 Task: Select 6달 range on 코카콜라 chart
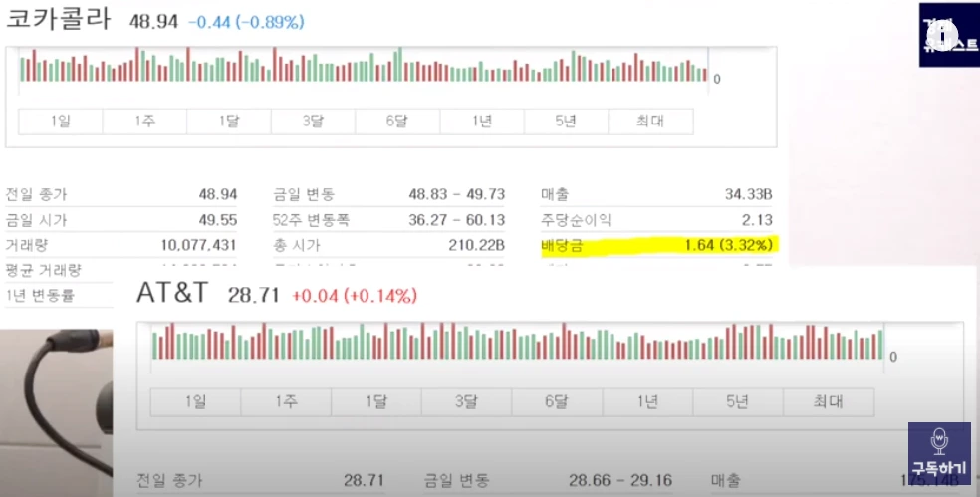[397, 122]
